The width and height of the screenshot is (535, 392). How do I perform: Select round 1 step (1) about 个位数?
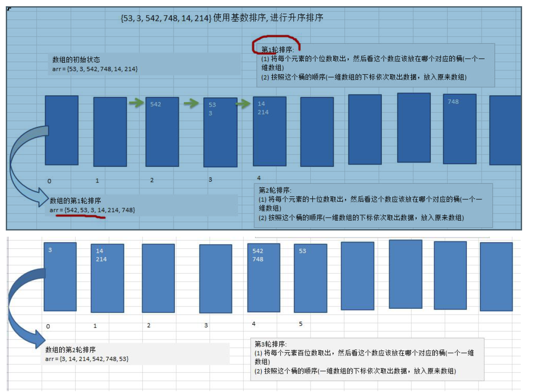[x=373, y=63]
